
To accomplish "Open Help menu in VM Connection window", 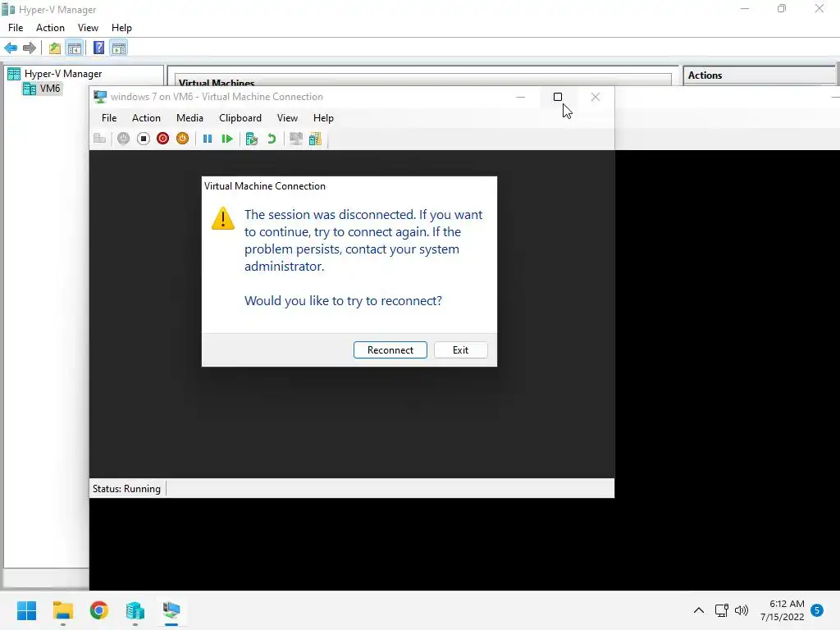I will (323, 118).
